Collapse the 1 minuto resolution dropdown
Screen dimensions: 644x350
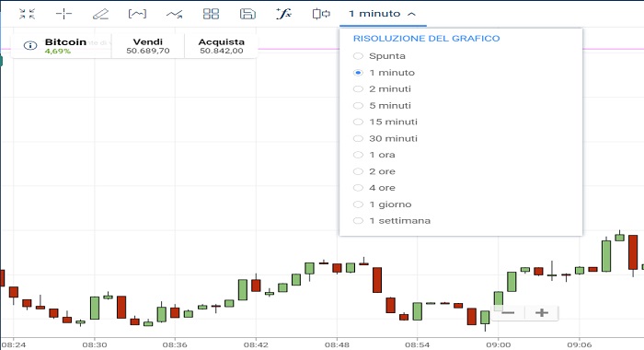pyautogui.click(x=383, y=14)
